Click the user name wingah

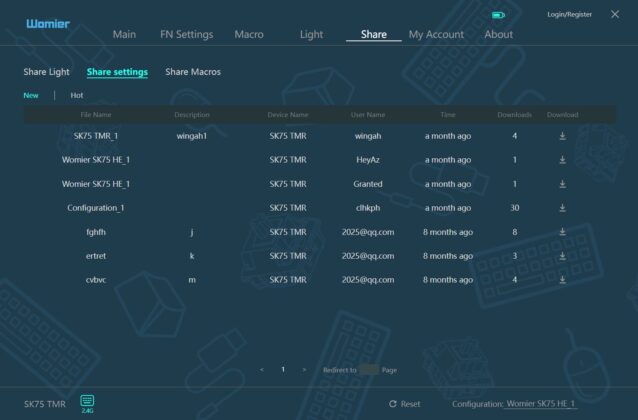tap(368, 136)
